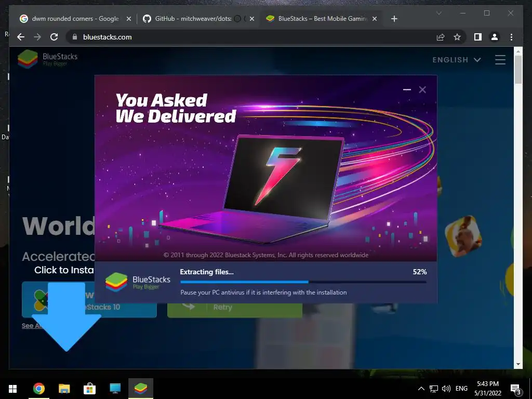Click scrollbar down arrow
The width and height of the screenshot is (532, 399).
click(518, 364)
